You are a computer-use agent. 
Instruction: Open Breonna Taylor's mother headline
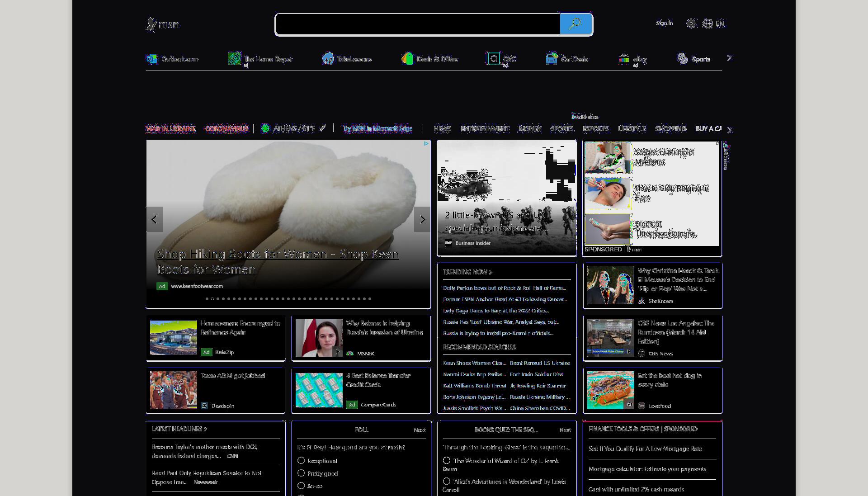click(205, 451)
